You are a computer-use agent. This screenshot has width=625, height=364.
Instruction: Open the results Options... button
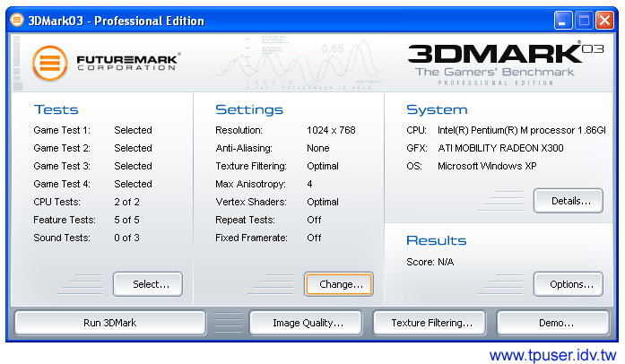[568, 284]
